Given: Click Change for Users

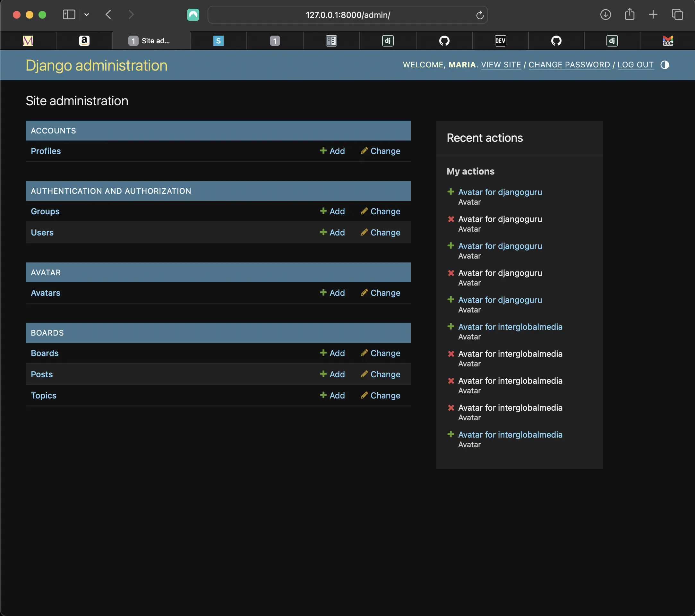Looking at the screenshot, I should click(x=381, y=233).
